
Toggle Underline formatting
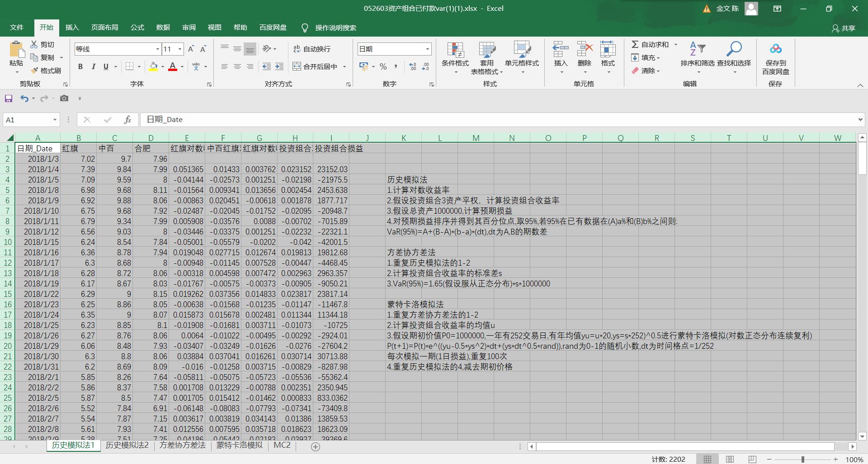click(x=106, y=66)
